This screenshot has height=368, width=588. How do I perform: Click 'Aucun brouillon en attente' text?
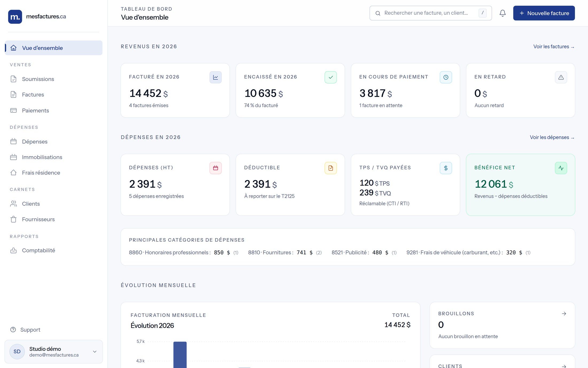pos(468,336)
